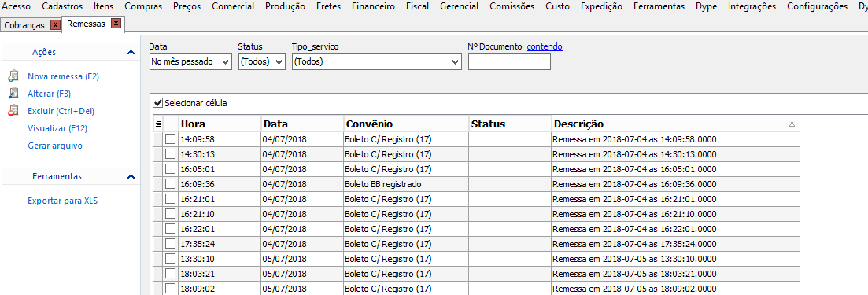
Task: Check the row box for 14:09:58
Action: (x=171, y=139)
